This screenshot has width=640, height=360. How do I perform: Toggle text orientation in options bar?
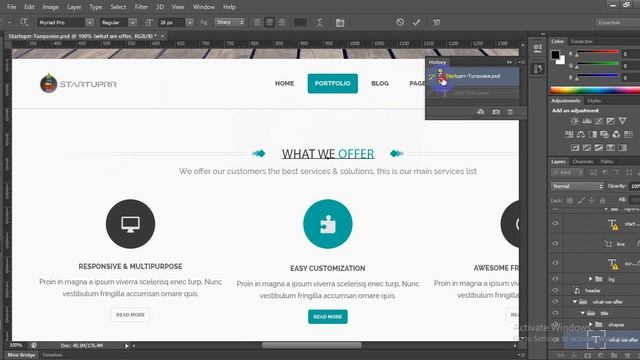click(x=24, y=22)
